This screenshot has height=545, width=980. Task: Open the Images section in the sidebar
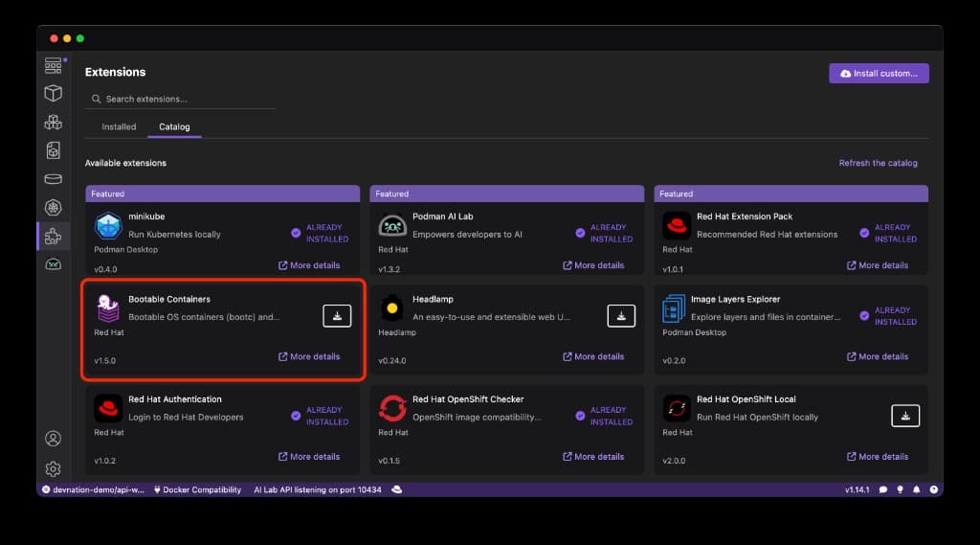[x=54, y=150]
